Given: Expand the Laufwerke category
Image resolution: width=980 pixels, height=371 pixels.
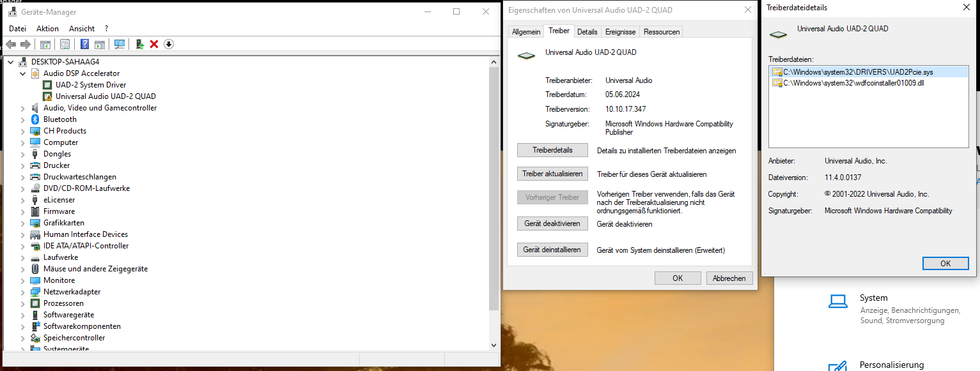Looking at the screenshot, I should point(23,257).
